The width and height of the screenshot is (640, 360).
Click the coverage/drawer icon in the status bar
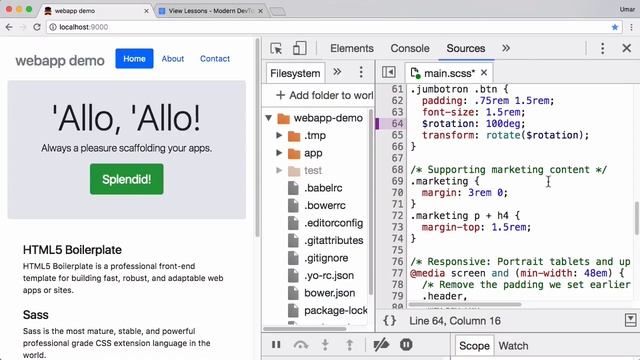click(x=631, y=320)
